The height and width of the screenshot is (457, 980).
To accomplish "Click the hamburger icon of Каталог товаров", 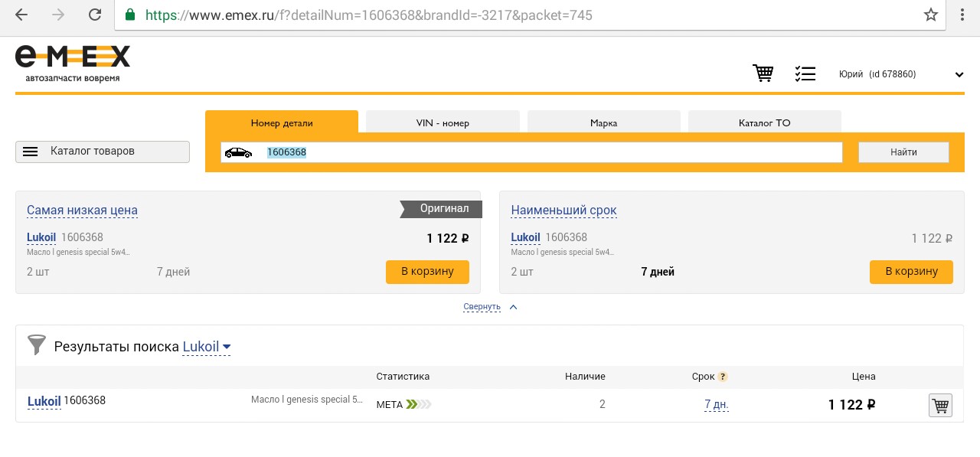I will pos(31,152).
